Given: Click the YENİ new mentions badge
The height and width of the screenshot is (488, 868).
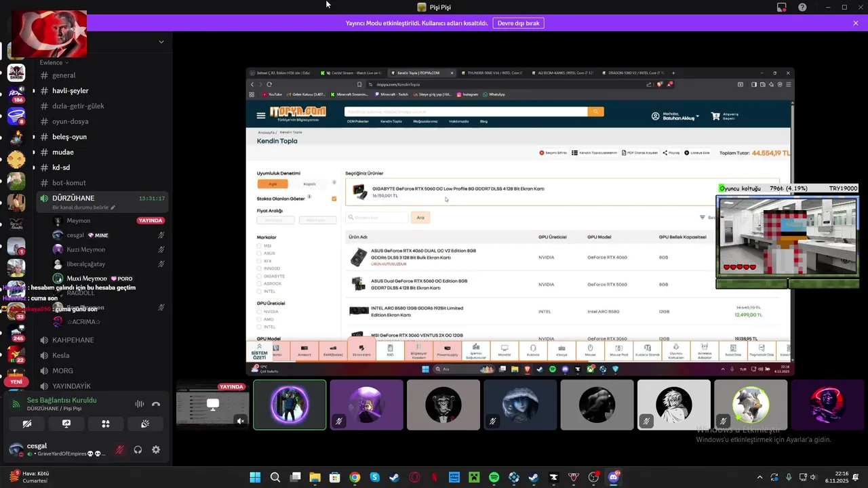Looking at the screenshot, I should (16, 382).
